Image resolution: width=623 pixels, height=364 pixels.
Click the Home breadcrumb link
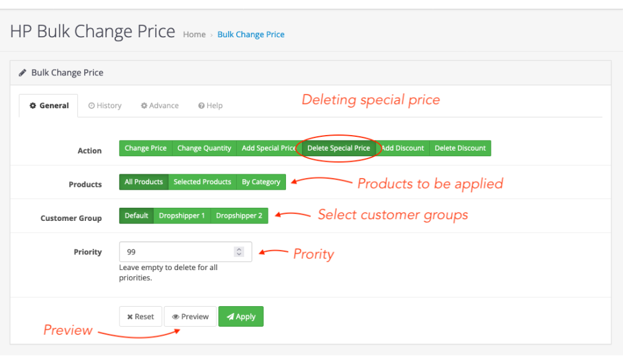[x=194, y=35]
